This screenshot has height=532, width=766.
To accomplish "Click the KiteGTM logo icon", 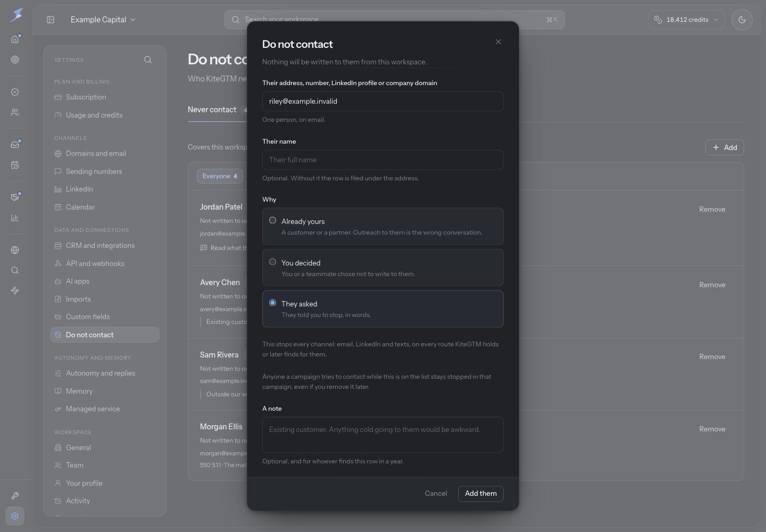I will pyautogui.click(x=16, y=15).
